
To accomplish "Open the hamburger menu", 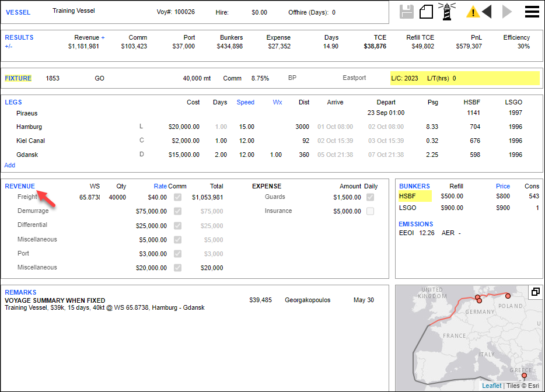I will pos(532,12).
